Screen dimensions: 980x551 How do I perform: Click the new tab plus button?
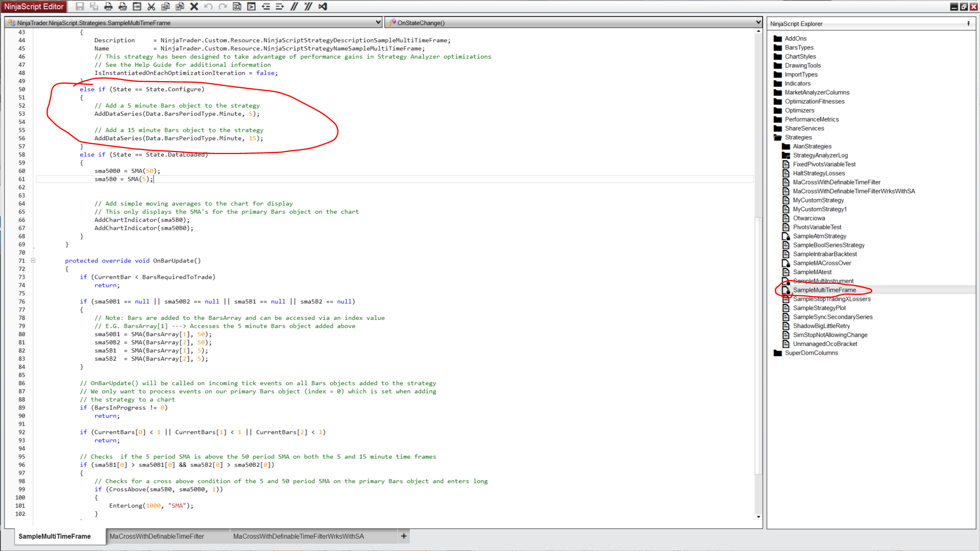point(404,536)
